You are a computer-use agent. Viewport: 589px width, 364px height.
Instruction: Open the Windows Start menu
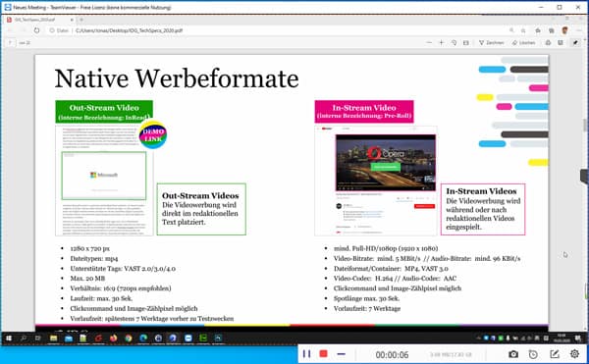point(8,338)
